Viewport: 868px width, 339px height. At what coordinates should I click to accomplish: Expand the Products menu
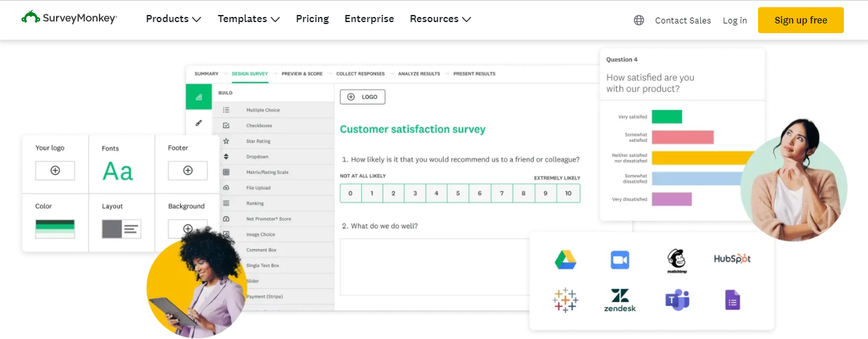pyautogui.click(x=174, y=19)
